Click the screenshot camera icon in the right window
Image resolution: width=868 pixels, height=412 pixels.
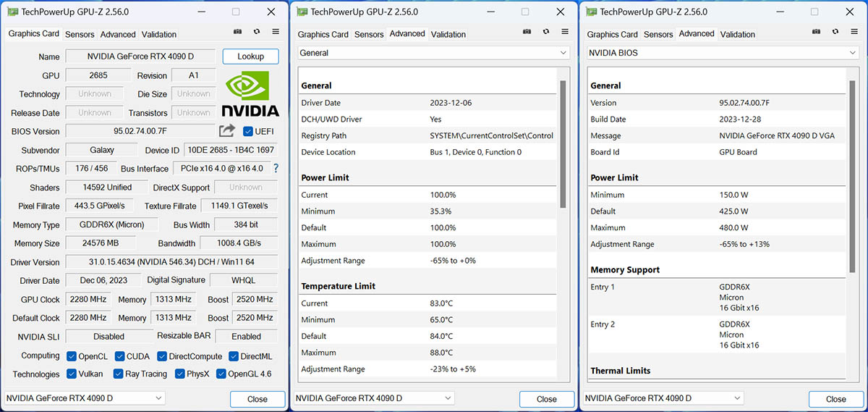point(817,32)
